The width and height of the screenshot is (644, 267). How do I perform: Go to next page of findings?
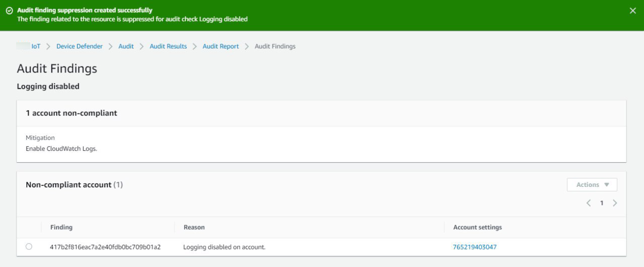click(615, 203)
